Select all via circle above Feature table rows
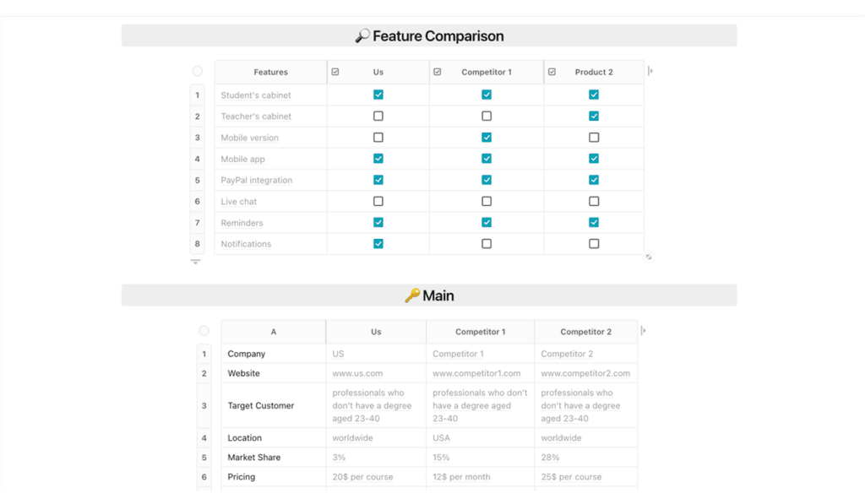Viewport: 865px width, 504px height. click(x=198, y=71)
